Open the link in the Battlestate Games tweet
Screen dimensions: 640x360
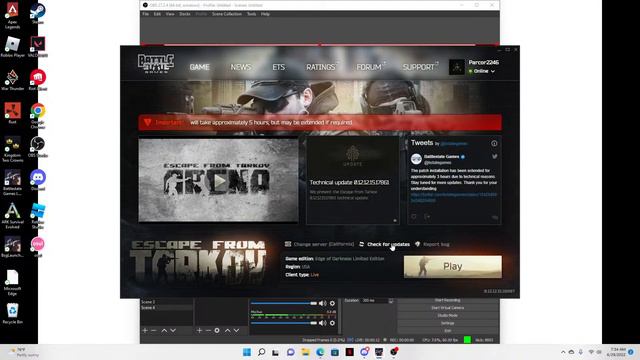click(454, 198)
